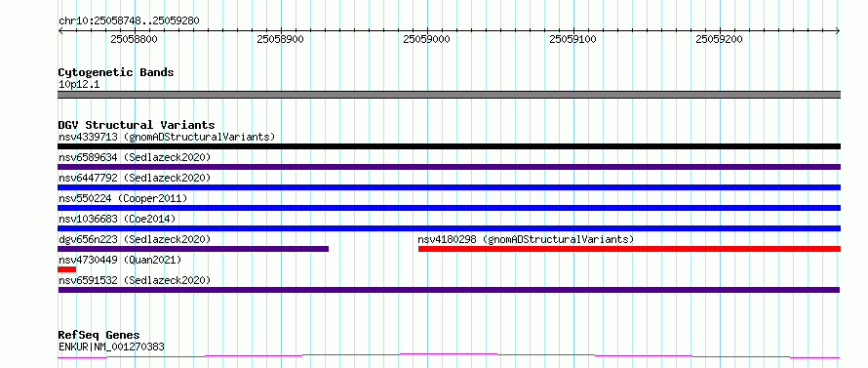Click the purple nsv6589634 variant bar
The width and height of the screenshot is (868, 368).
point(449,167)
